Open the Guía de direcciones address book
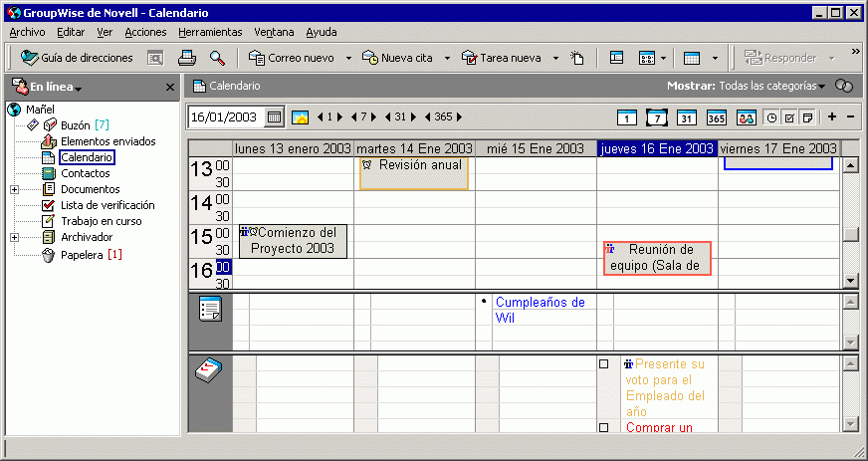Screen dimensions: 868x461 (77, 58)
